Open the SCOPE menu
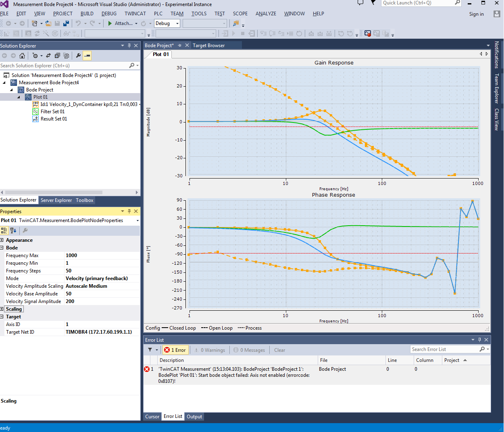Image resolution: width=504 pixels, height=432 pixels. click(240, 14)
